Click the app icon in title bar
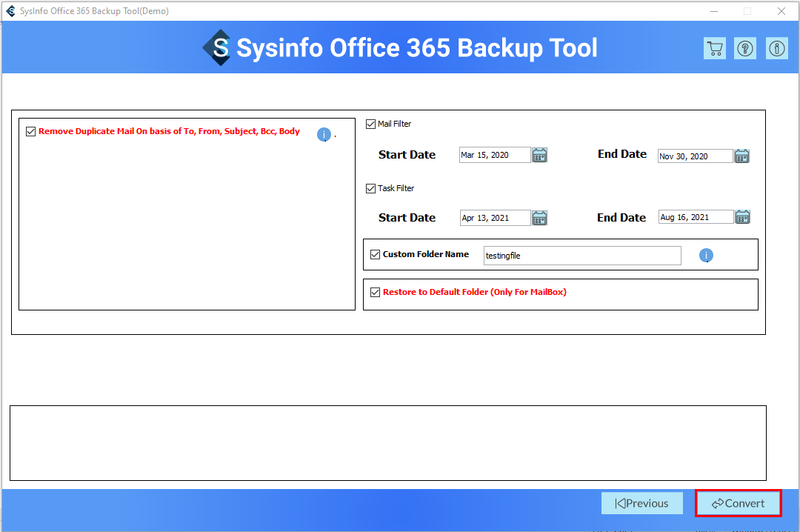 tap(10, 10)
